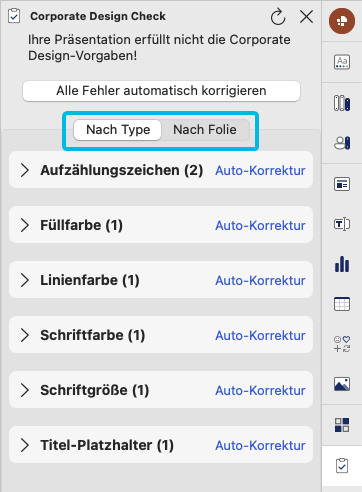
Task: Click the refresh check icon
Action: click(278, 17)
